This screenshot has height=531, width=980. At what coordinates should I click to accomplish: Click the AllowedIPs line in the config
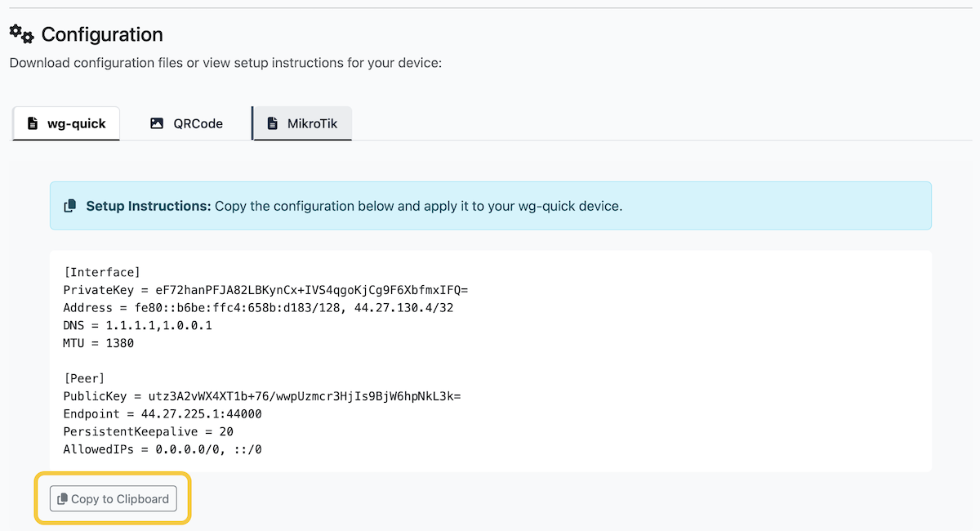tap(162, 449)
